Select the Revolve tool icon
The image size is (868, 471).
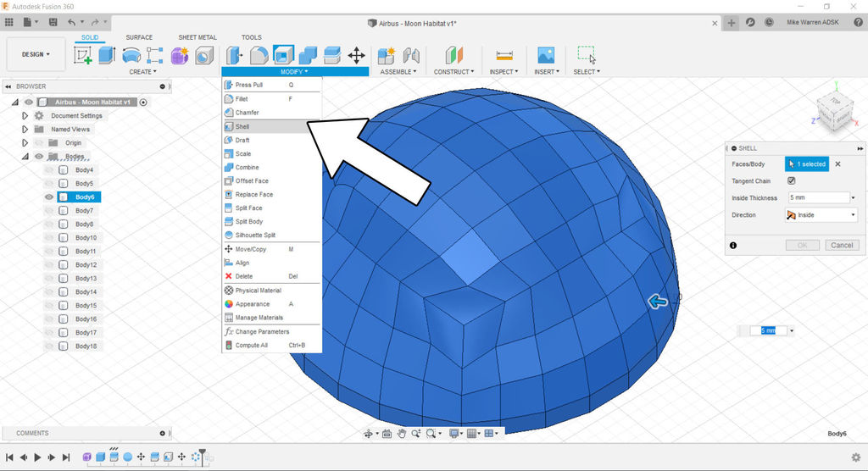(131, 55)
